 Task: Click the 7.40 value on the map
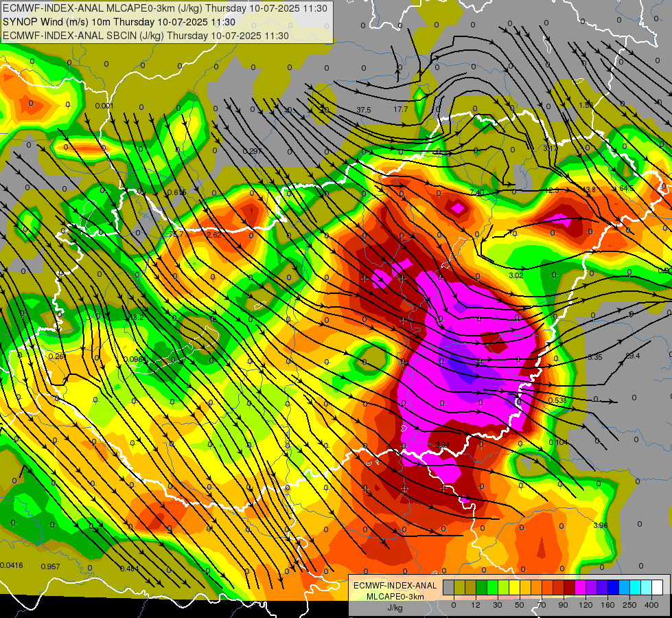point(477,192)
